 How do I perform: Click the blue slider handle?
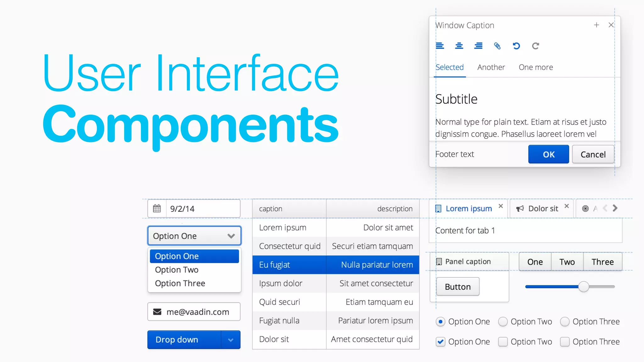[584, 287]
